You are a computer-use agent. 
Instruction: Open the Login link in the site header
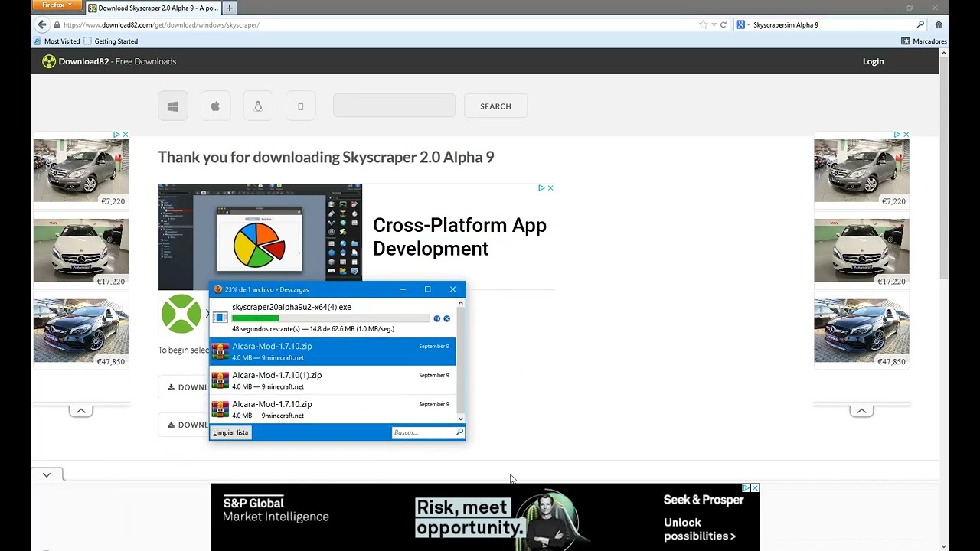tap(873, 61)
